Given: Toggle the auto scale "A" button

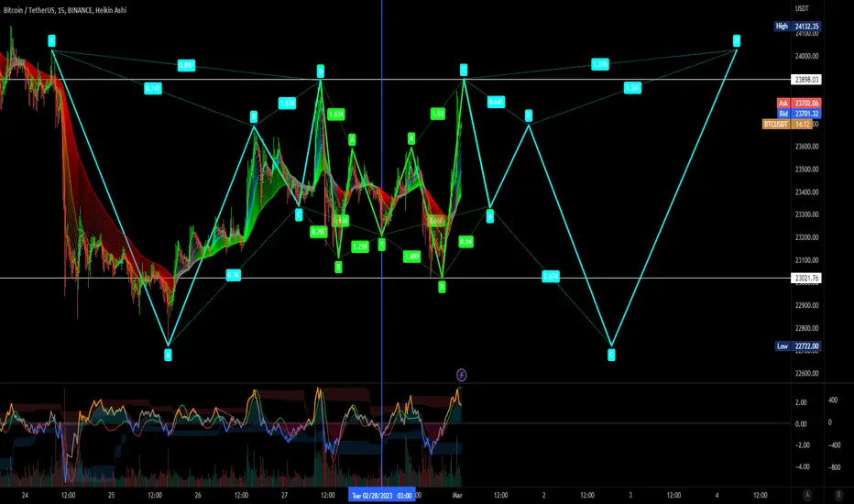Looking at the screenshot, I should pos(807,495).
